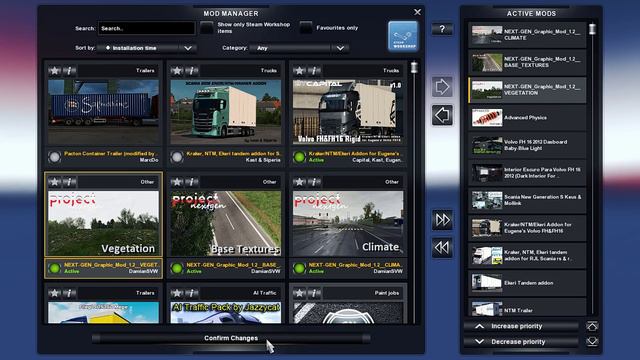Select Advanced Physics in Active Mods
The image size is (640, 360).
tap(527, 118)
